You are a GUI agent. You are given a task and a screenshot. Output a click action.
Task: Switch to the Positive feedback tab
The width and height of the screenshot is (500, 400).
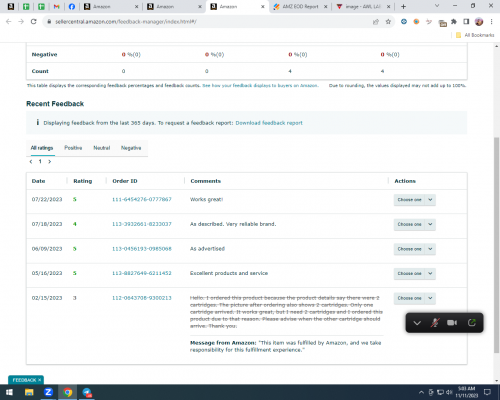(x=73, y=148)
